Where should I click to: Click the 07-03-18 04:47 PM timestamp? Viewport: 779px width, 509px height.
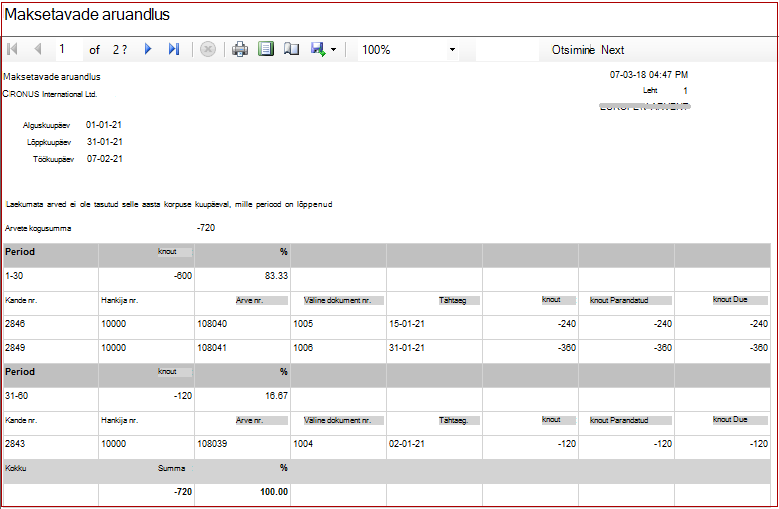pos(649,75)
